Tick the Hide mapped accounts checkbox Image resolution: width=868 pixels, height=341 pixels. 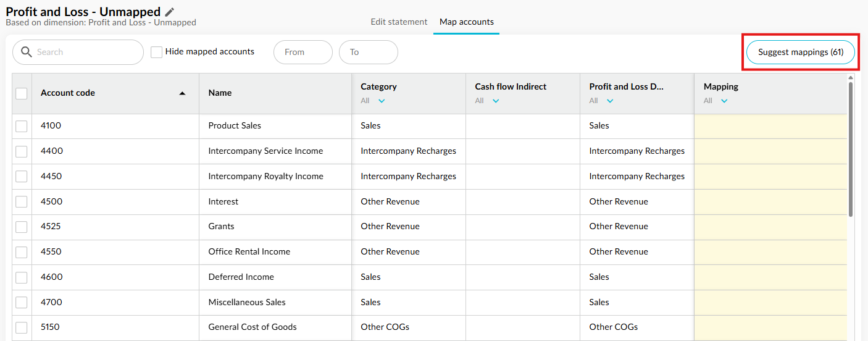(157, 52)
